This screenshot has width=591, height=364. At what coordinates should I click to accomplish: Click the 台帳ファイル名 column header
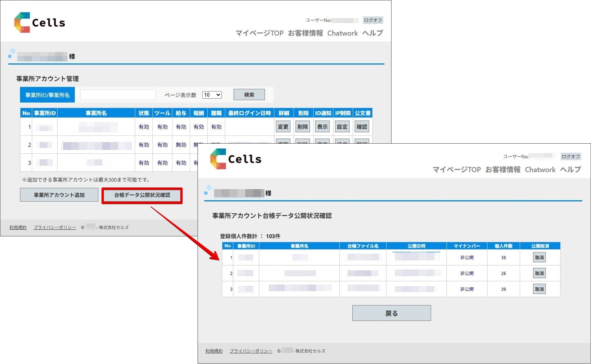[x=363, y=246]
